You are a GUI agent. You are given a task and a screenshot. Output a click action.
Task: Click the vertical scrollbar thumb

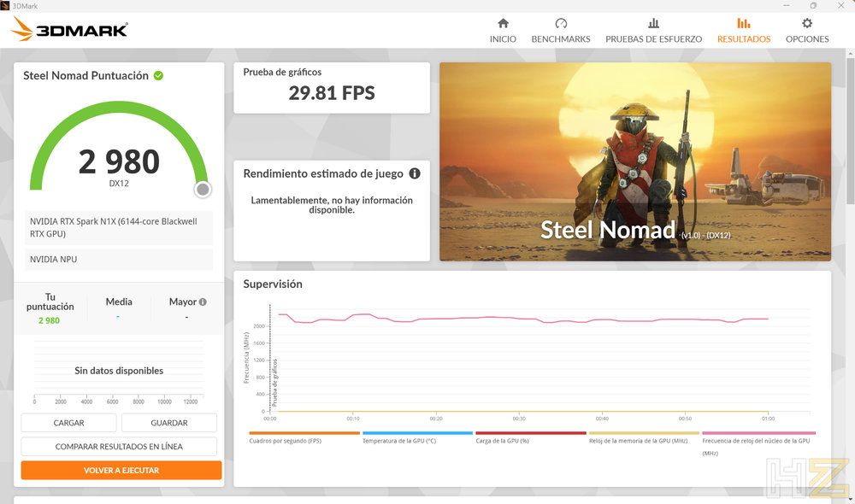click(x=850, y=131)
